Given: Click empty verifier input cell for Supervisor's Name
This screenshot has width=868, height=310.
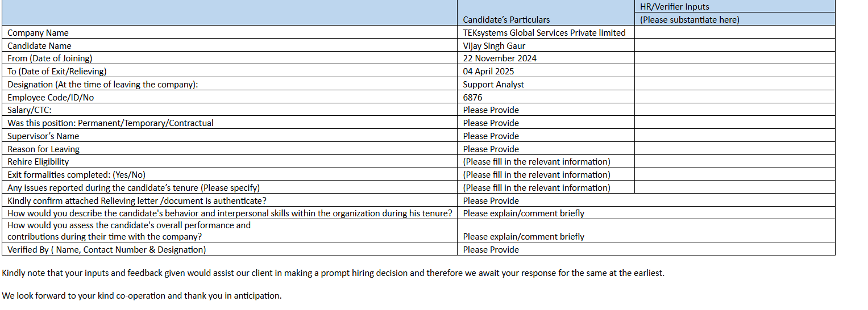Looking at the screenshot, I should pos(734,136).
